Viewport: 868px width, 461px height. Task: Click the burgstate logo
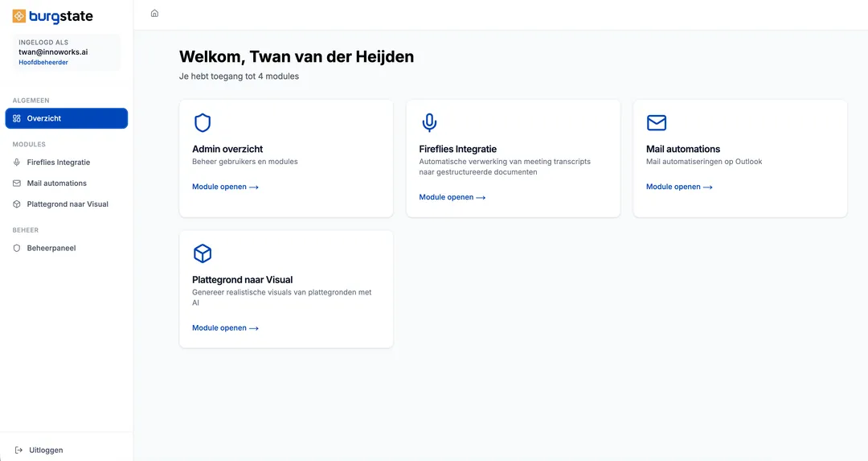pyautogui.click(x=52, y=17)
